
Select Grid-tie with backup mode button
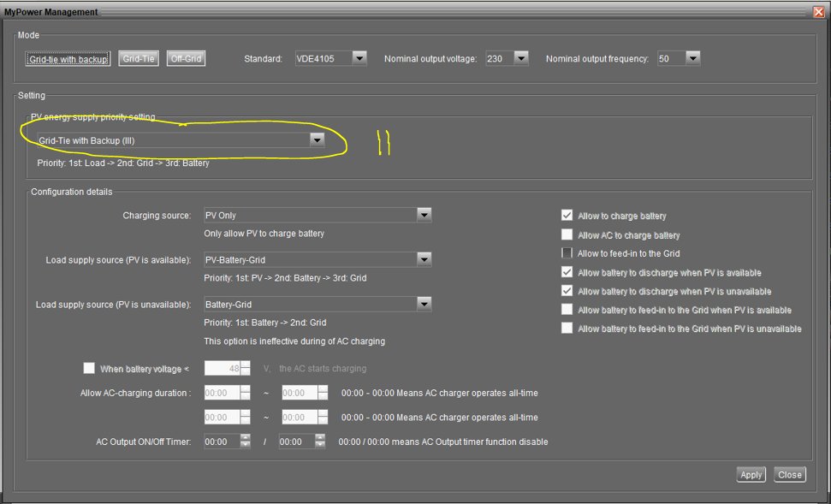tap(68, 59)
